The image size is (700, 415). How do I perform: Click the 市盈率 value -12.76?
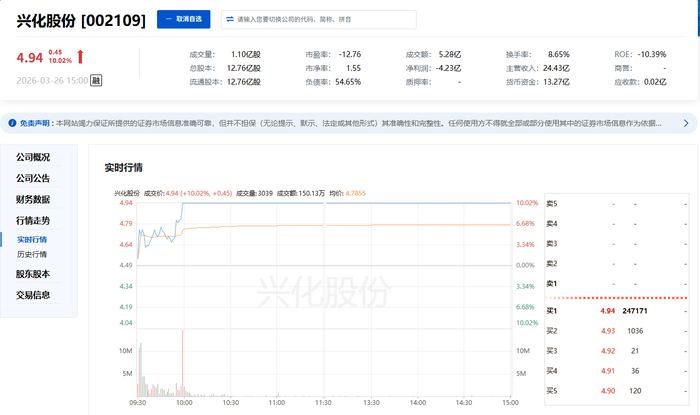(350, 54)
